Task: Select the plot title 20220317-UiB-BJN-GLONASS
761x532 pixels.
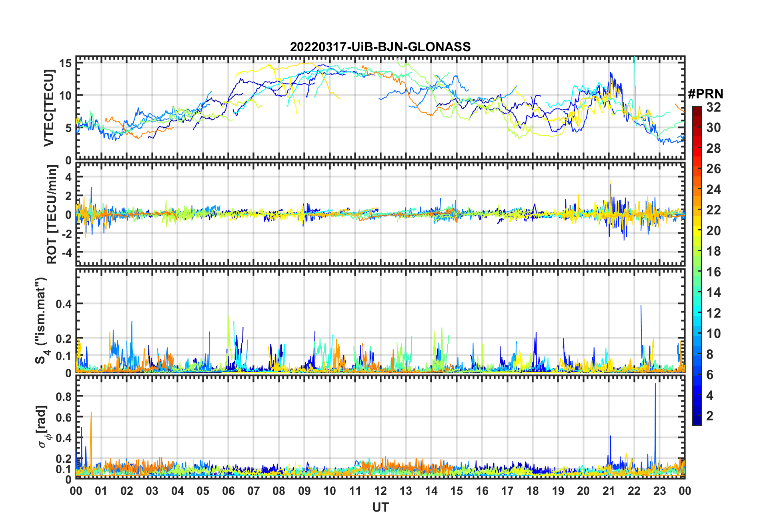Action: 380,47
